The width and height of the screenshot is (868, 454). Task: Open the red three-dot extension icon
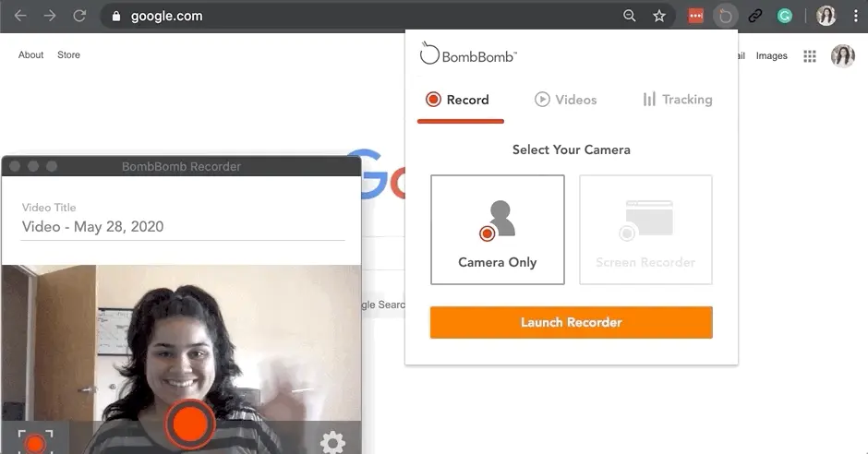tap(696, 16)
